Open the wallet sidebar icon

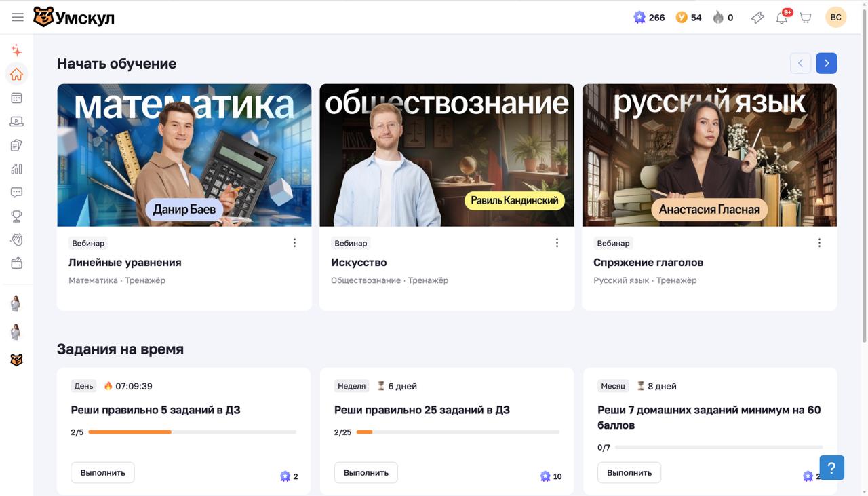pos(17,263)
